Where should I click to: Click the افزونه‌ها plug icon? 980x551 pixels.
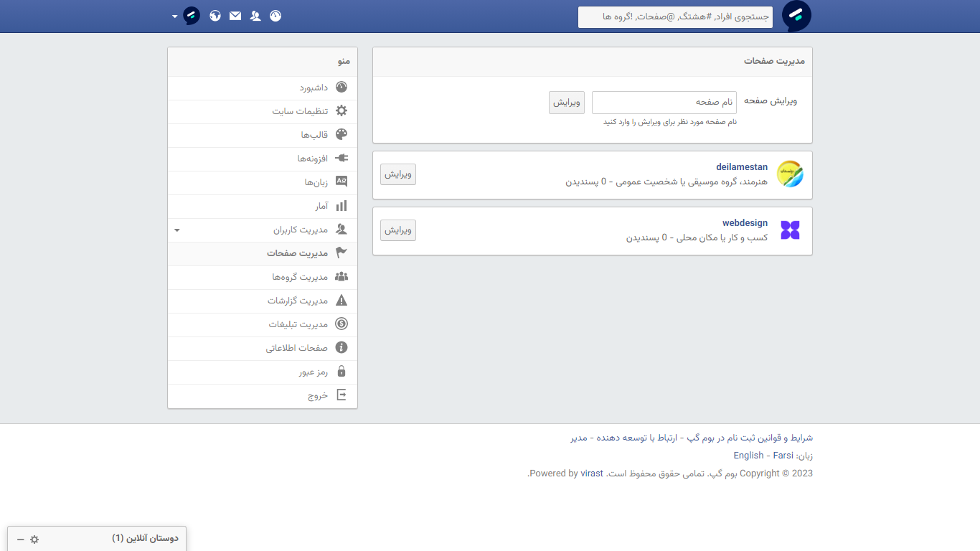341,159
